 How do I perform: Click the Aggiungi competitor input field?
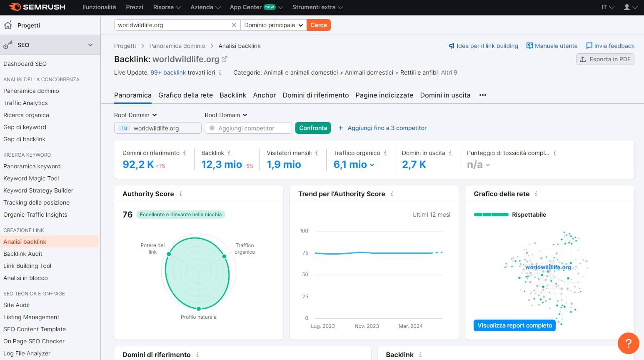click(248, 128)
